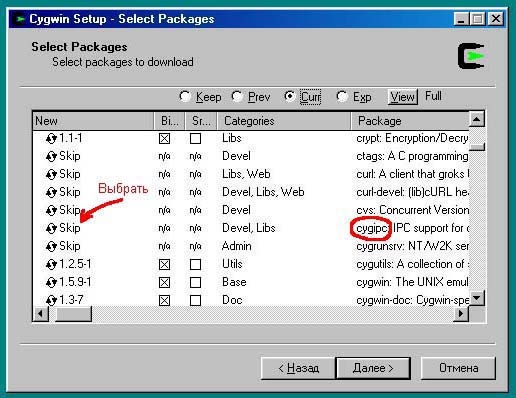Click the cycle icon for crypt version 1.1-1

pyautogui.click(x=51, y=138)
